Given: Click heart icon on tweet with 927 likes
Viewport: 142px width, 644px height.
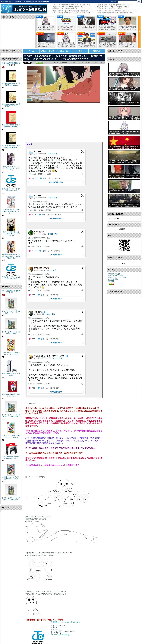Looking at the screenshot, I should pyautogui.click(x=30, y=339).
